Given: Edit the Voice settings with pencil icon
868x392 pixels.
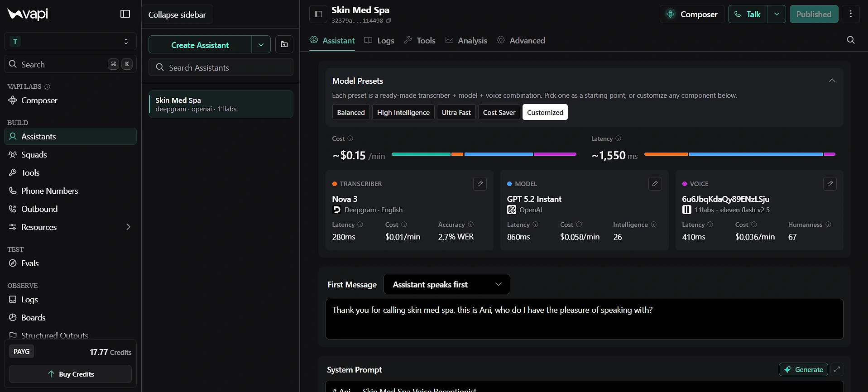Looking at the screenshot, I should (x=830, y=184).
